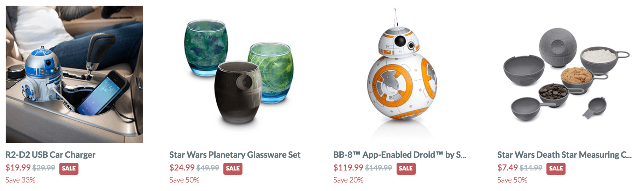Click the SALE badge beside $14.99

tap(556, 168)
